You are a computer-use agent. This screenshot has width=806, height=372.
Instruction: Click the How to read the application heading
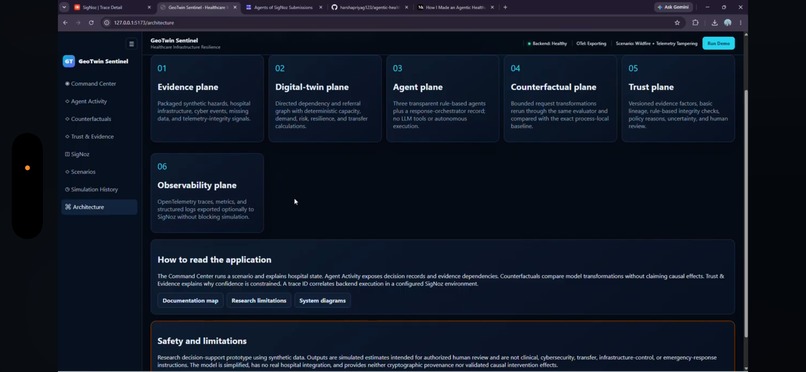click(214, 260)
